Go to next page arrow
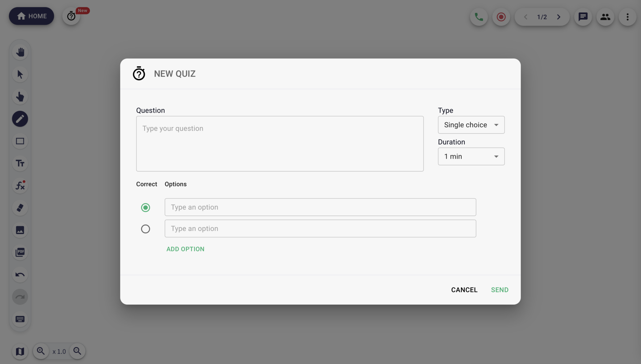The height and width of the screenshot is (364, 641). 559,17
